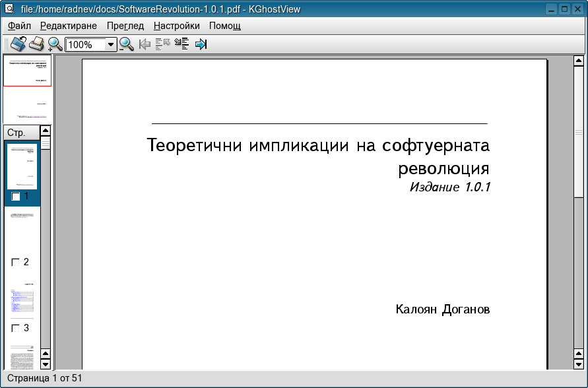The width and height of the screenshot is (588, 388).
Task: Click the document's vertical scrollbar down arrow
Action: [579, 364]
